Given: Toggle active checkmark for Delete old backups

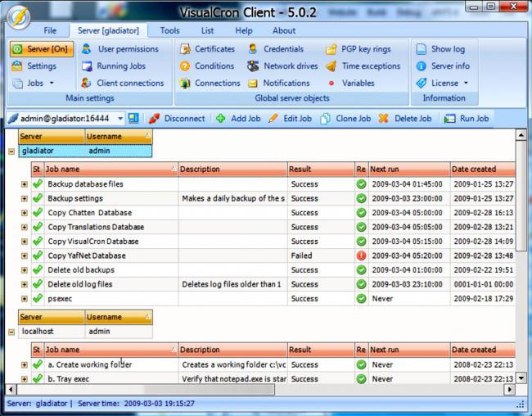Looking at the screenshot, I should pyautogui.click(x=38, y=269).
